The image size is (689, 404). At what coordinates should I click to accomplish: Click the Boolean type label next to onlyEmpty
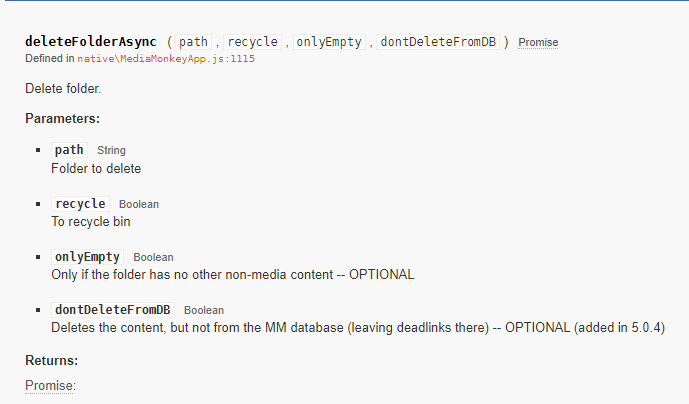(x=153, y=258)
